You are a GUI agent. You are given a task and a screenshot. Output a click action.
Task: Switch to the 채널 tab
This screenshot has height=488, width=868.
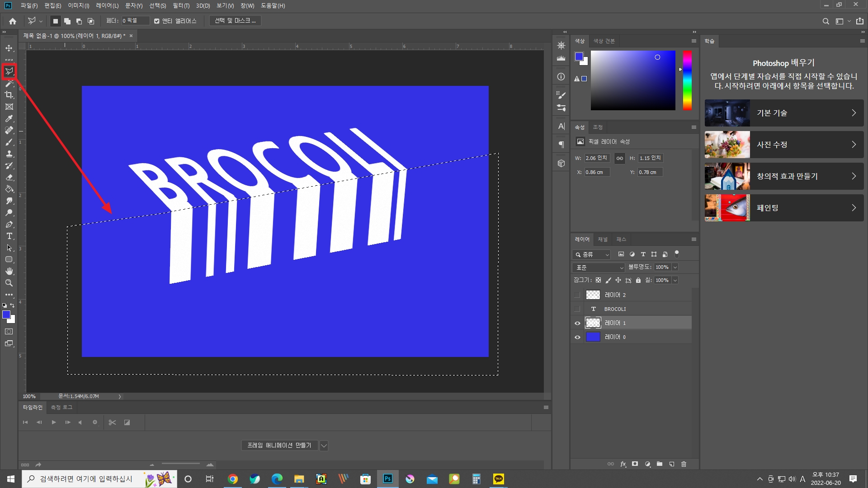pyautogui.click(x=603, y=239)
